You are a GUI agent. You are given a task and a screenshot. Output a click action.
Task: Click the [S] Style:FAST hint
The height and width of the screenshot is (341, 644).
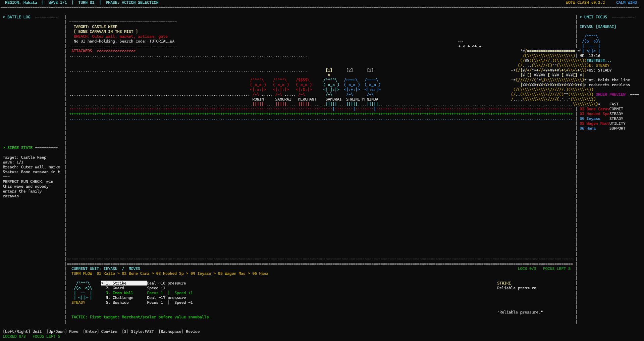click(x=138, y=332)
